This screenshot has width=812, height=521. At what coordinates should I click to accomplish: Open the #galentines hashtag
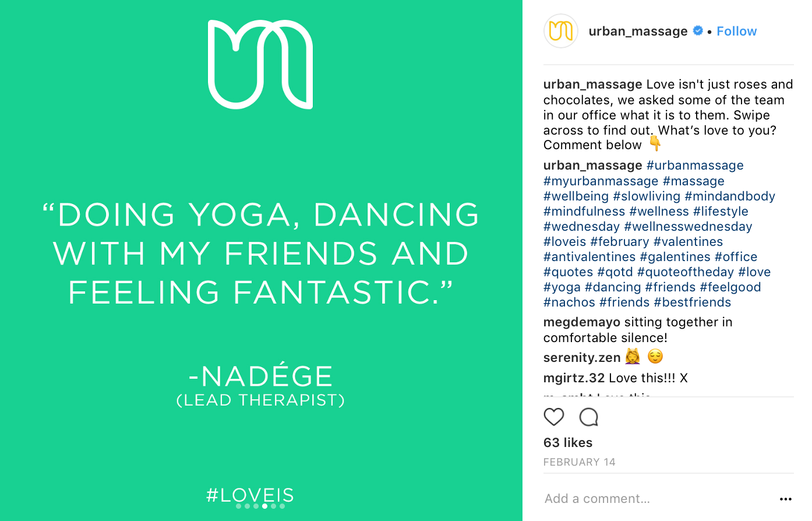tap(675, 257)
